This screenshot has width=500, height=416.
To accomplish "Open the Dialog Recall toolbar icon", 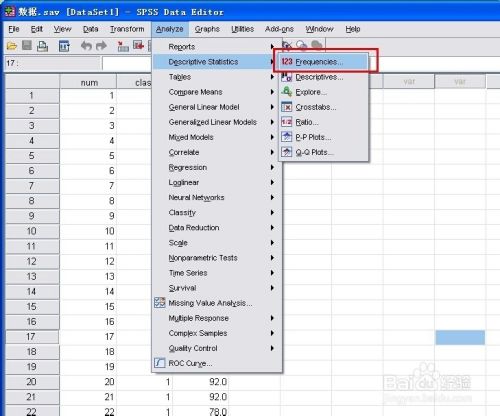I will (64, 46).
